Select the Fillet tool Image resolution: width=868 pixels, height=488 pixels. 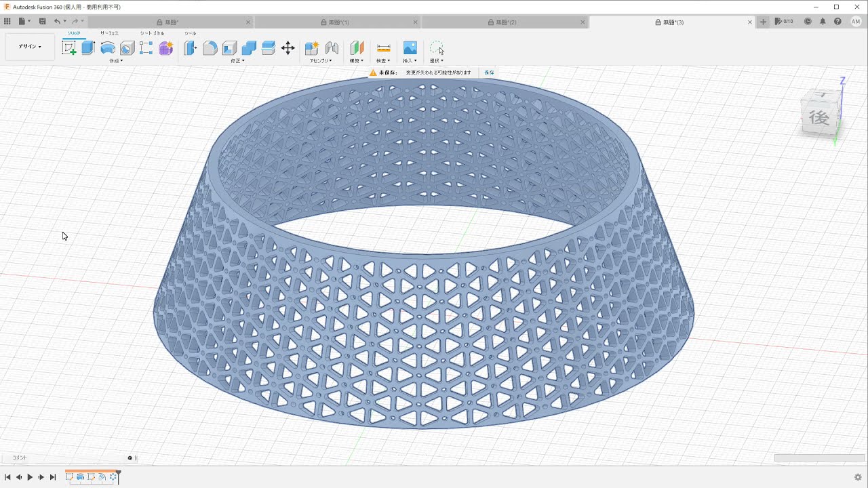click(x=210, y=48)
